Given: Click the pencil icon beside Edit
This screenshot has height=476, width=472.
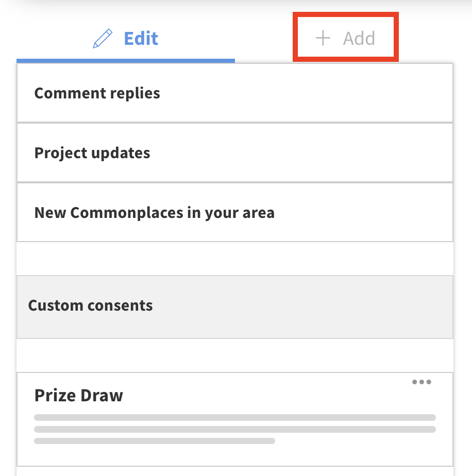Looking at the screenshot, I should pyautogui.click(x=103, y=39).
